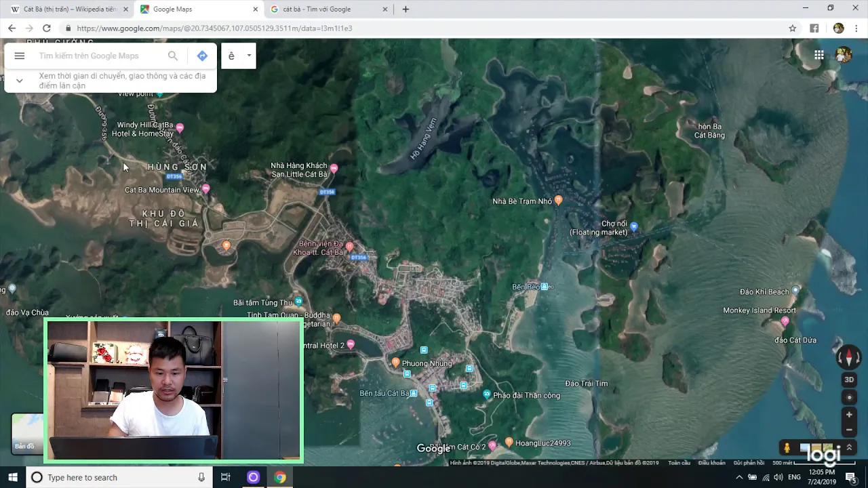Viewport: 868px width, 488px height.
Task: Click the Đảo Trái Tim map label
Action: point(587,384)
